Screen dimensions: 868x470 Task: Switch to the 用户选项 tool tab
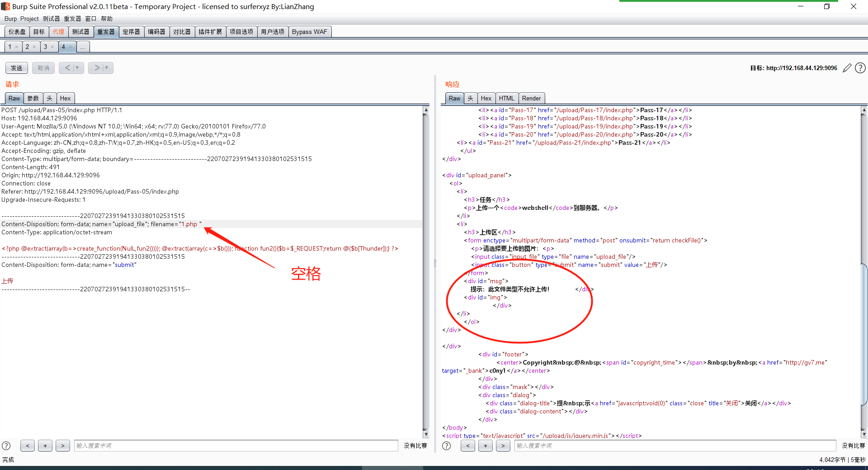click(x=273, y=32)
